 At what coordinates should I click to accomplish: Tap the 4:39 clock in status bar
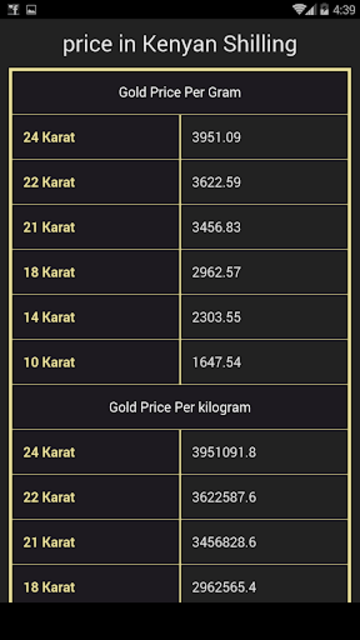pos(344,9)
